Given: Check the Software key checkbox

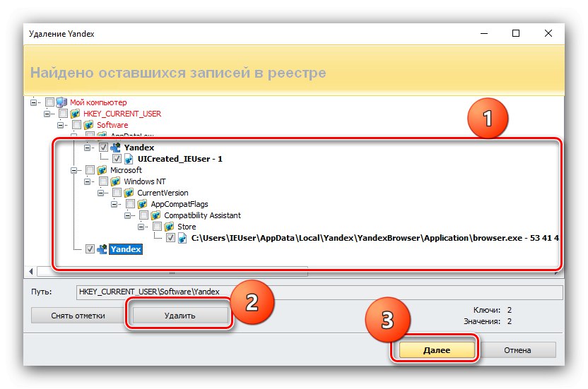Looking at the screenshot, I should click(76, 124).
